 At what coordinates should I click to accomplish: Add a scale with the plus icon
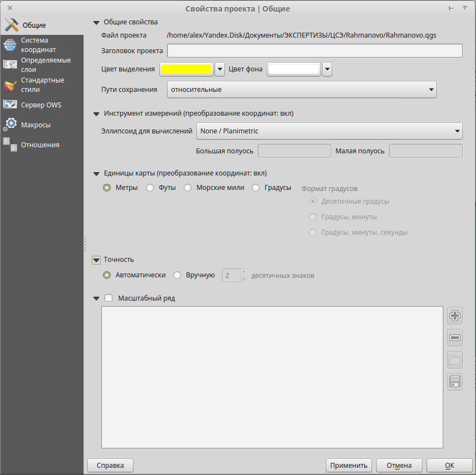pyautogui.click(x=455, y=316)
